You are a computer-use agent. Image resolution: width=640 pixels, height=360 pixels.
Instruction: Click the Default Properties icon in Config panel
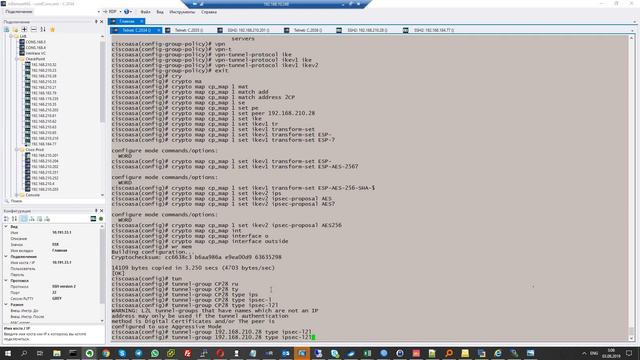click(x=40, y=219)
